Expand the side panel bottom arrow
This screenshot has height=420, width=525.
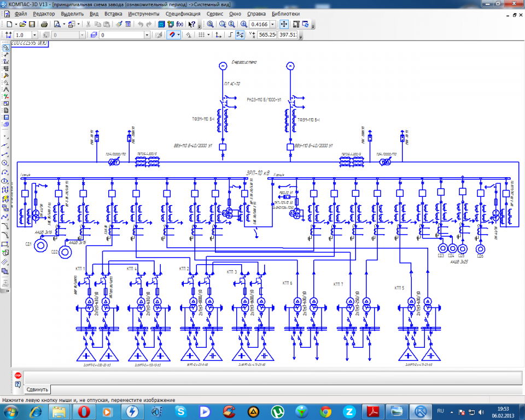pos(7,291)
